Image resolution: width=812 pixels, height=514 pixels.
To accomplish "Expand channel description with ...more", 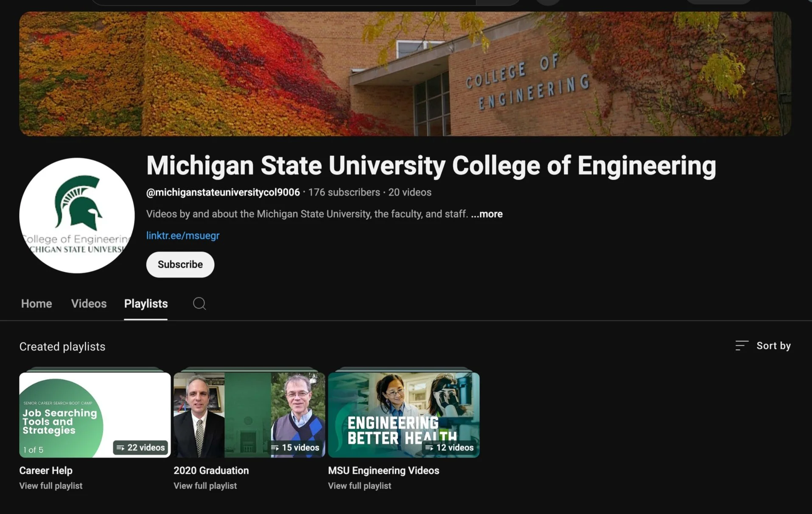I will pyautogui.click(x=487, y=214).
